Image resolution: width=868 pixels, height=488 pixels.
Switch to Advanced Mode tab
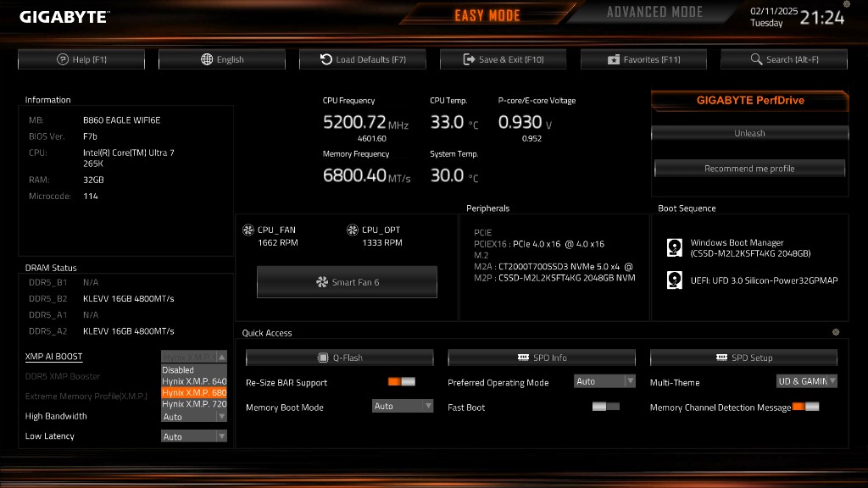click(654, 12)
